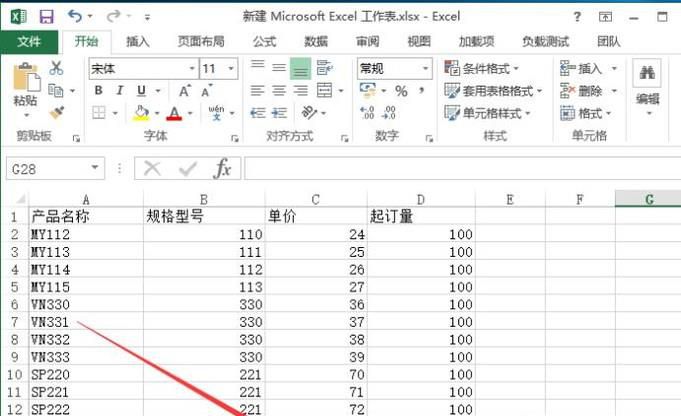Image resolution: width=681 pixels, height=416 pixels.
Task: Increase the indent level
Action: point(279,113)
